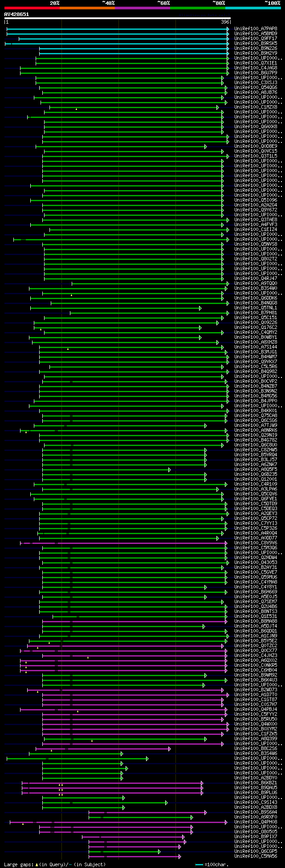Image resolution: width=285 pixels, height=868 pixels.
Task: Click the query end position 396 label
Action: pyautogui.click(x=225, y=22)
